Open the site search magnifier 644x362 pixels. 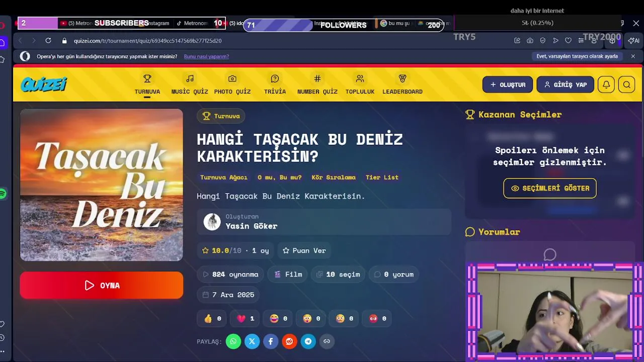click(x=627, y=84)
